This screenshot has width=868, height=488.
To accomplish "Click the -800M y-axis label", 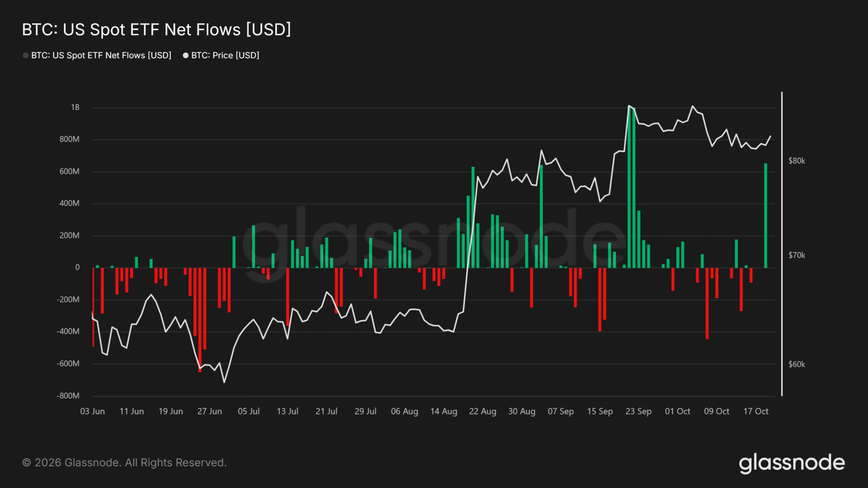I will point(68,396).
